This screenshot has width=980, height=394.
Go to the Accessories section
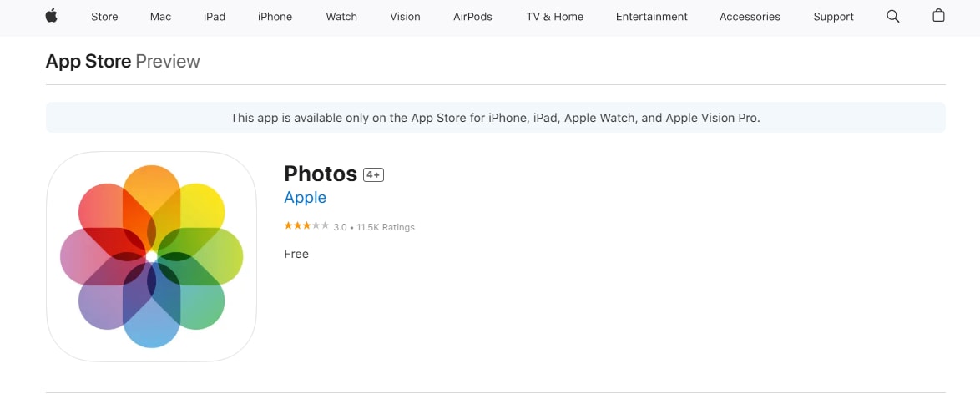[750, 17]
